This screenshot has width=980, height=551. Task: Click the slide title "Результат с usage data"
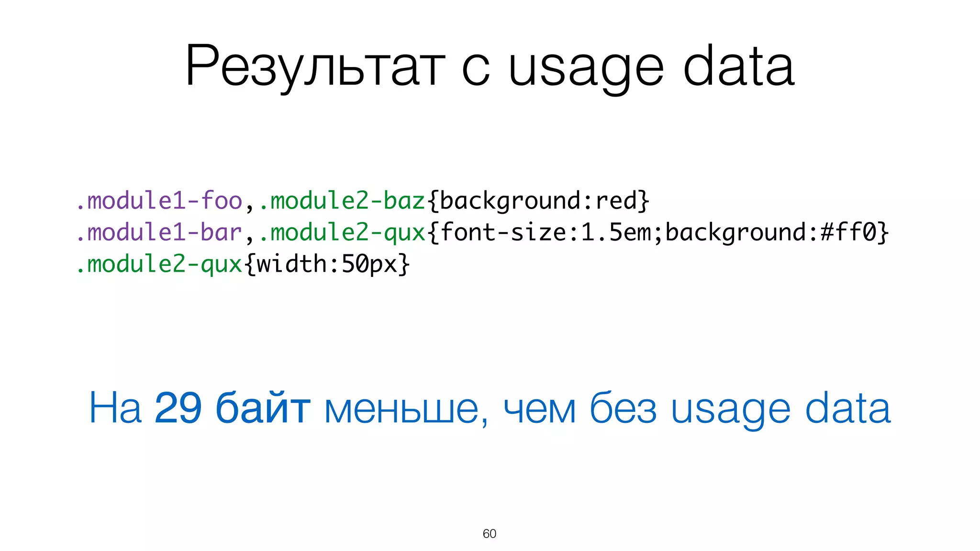tap(490, 66)
